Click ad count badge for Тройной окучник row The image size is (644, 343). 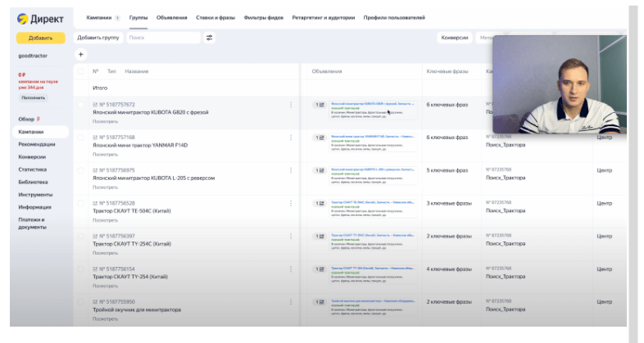(320, 301)
